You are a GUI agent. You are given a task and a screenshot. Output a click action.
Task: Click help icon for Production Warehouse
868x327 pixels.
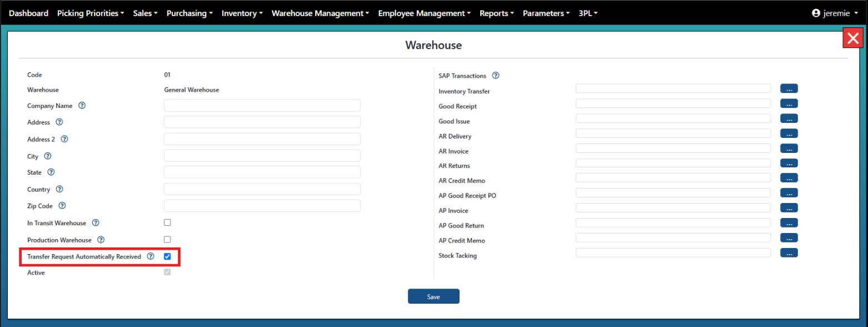click(101, 240)
